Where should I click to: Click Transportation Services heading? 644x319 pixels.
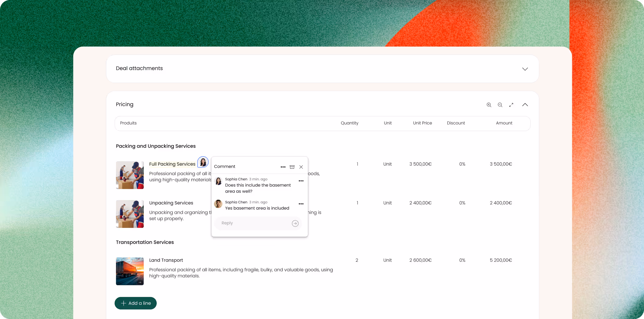tap(145, 242)
